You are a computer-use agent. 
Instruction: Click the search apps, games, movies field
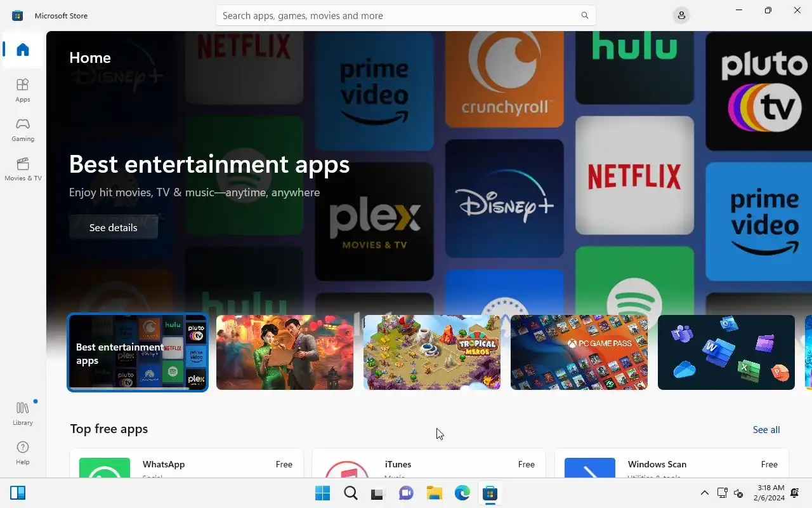(405, 15)
